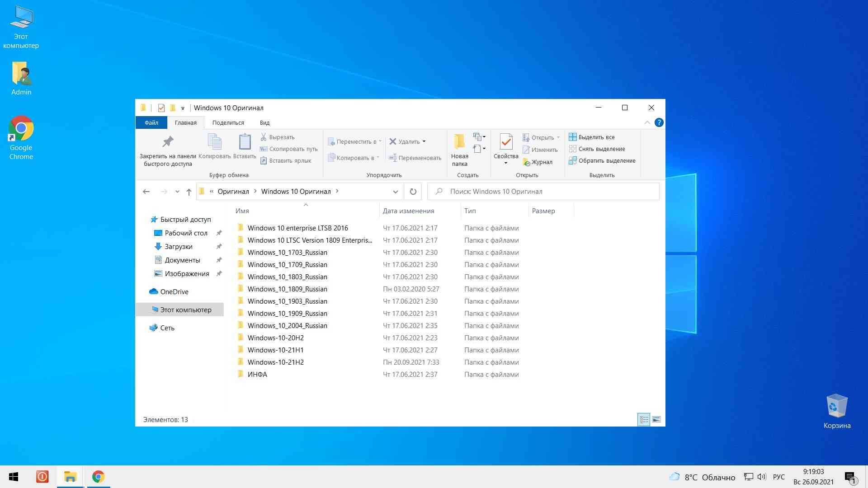This screenshot has height=488, width=868.
Task: Click Изменить in ribbon
Action: tap(540, 150)
